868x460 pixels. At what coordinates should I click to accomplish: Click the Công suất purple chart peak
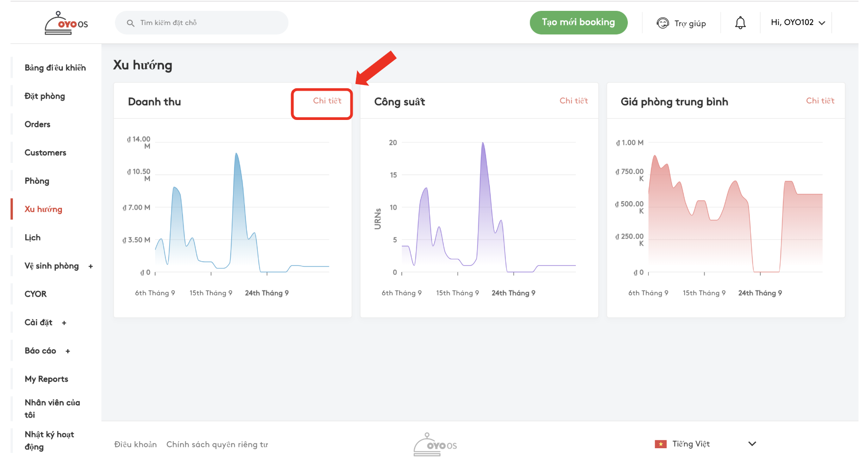click(483, 144)
